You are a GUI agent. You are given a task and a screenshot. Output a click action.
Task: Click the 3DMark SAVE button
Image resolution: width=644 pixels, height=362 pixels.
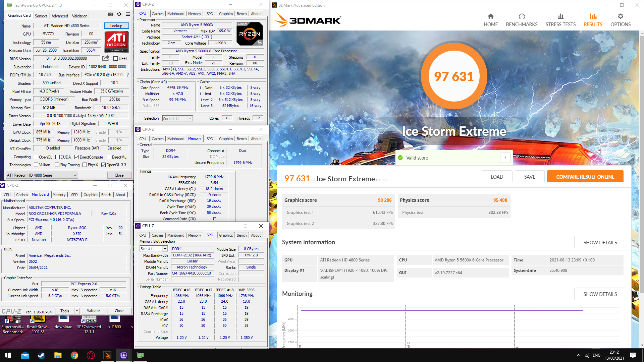(530, 177)
